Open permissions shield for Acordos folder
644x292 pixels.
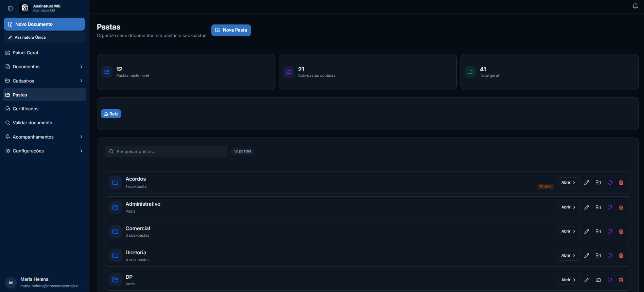(x=610, y=183)
